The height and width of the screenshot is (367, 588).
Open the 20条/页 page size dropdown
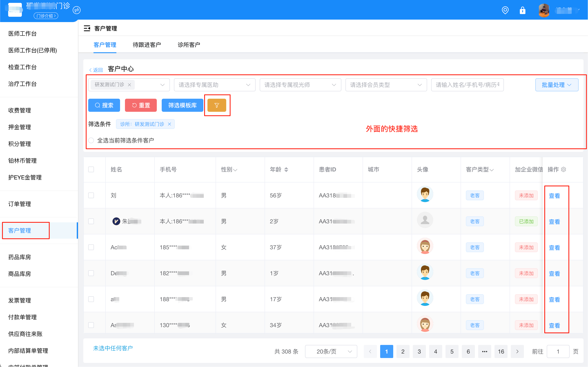[331, 351]
